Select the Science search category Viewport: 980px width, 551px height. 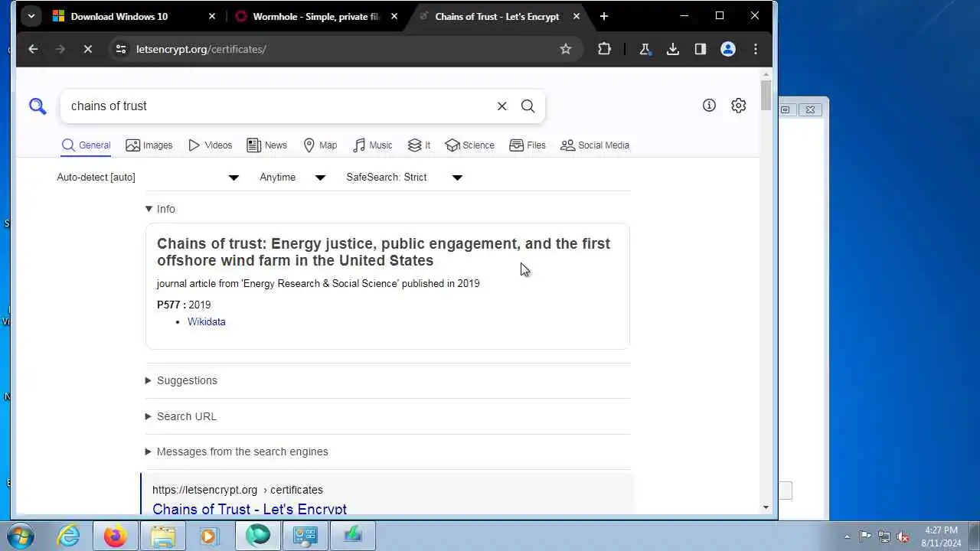coord(469,145)
